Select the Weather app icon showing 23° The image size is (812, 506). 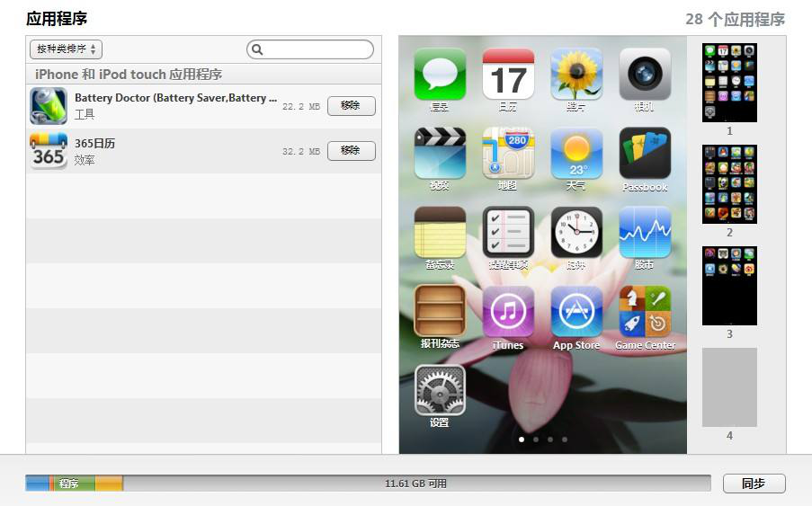[x=576, y=153]
